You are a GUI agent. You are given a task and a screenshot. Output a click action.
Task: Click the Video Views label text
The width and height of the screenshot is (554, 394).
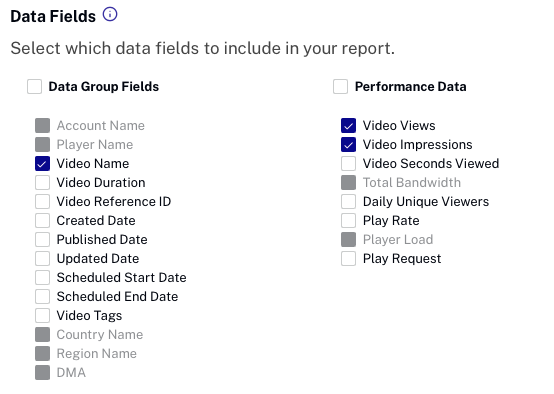tap(399, 126)
